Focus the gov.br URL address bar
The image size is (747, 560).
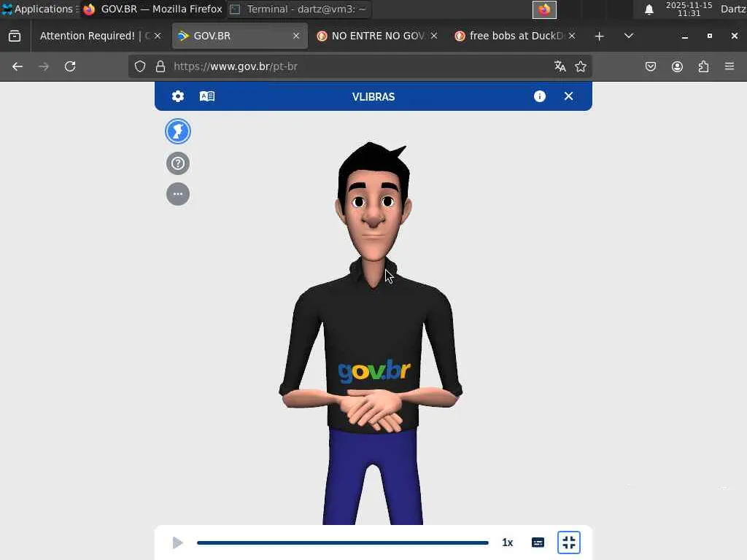360,66
